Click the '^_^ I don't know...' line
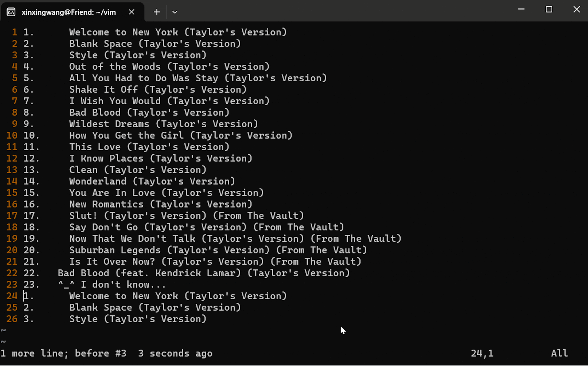Image resolution: width=588 pixels, height=366 pixels. tap(112, 284)
